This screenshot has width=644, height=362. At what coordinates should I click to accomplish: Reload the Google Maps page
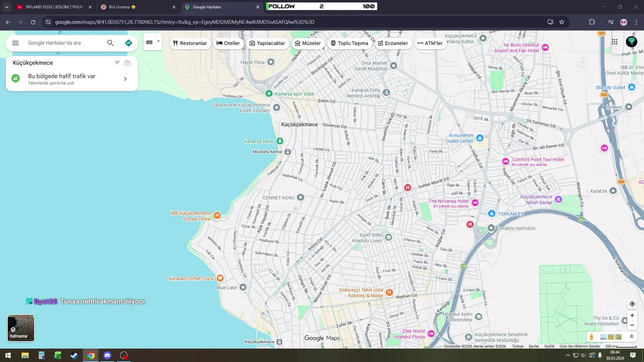33,22
